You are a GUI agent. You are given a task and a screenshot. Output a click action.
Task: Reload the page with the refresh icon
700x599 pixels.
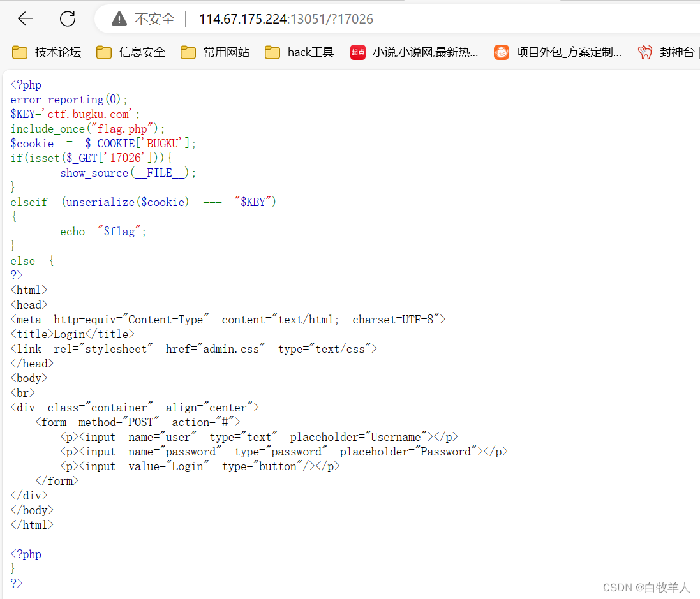pyautogui.click(x=67, y=18)
